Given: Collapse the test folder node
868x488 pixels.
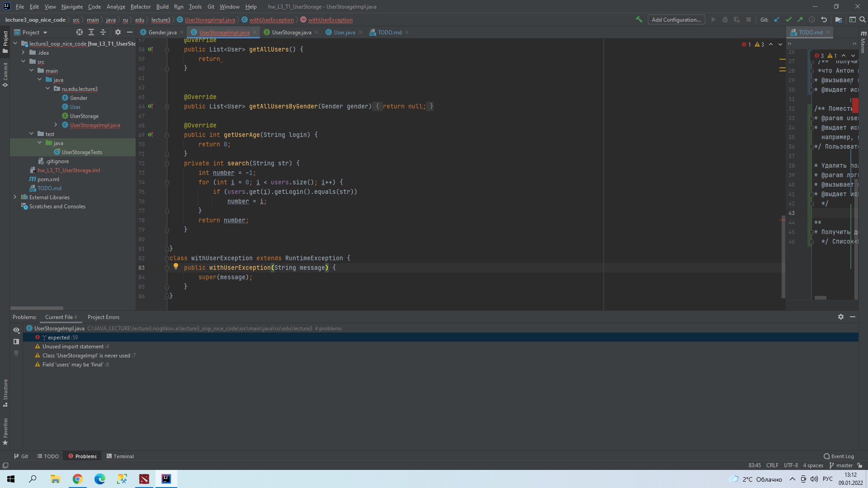Looking at the screenshot, I should coord(32,134).
